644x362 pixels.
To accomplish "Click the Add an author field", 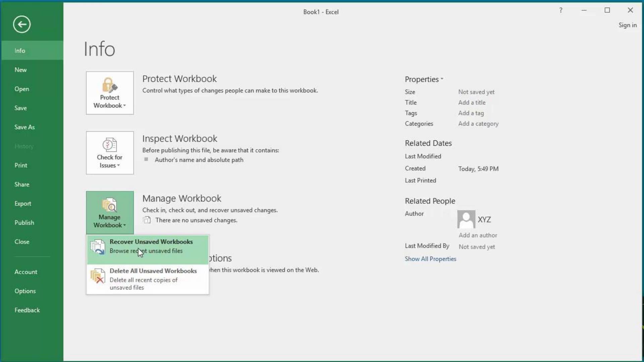I will tap(478, 235).
